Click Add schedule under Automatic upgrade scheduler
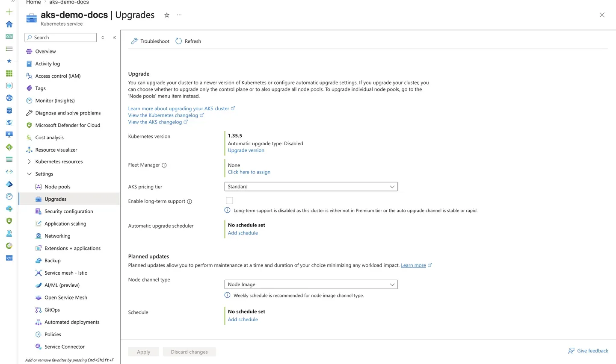The height and width of the screenshot is (364, 616). pyautogui.click(x=243, y=233)
